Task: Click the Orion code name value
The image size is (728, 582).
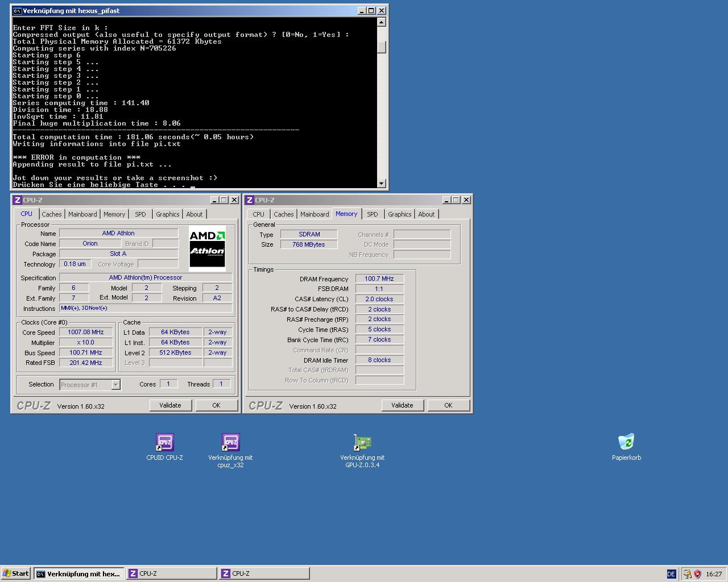Action: pyautogui.click(x=90, y=243)
